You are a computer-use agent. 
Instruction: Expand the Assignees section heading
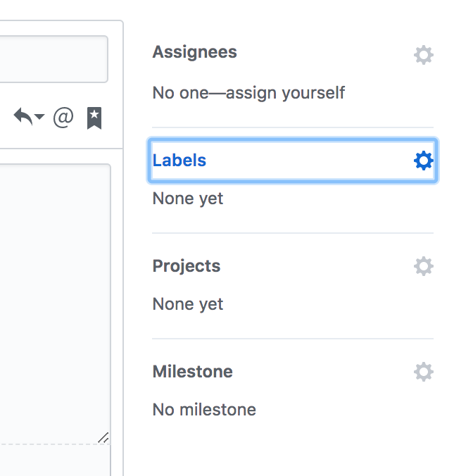point(194,52)
